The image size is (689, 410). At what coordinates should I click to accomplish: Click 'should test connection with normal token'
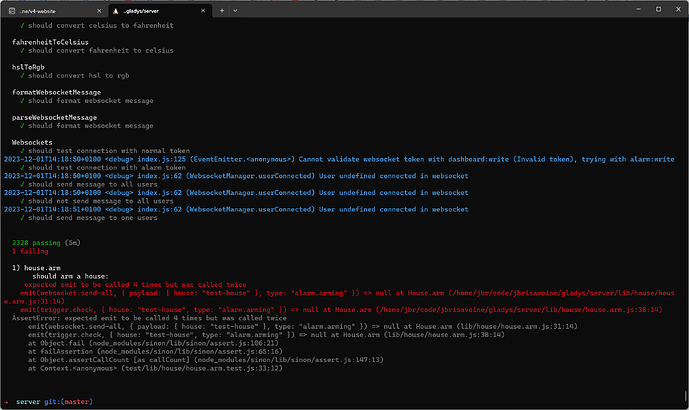[105, 151]
